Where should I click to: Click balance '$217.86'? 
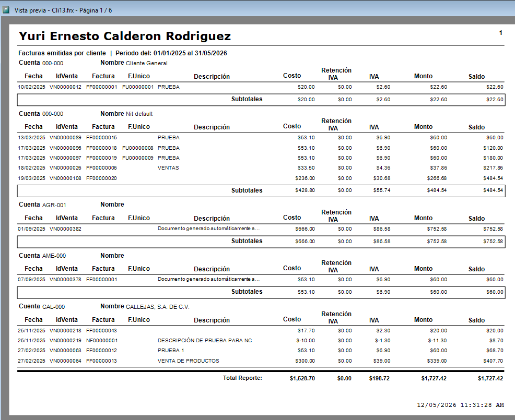[x=493, y=167]
